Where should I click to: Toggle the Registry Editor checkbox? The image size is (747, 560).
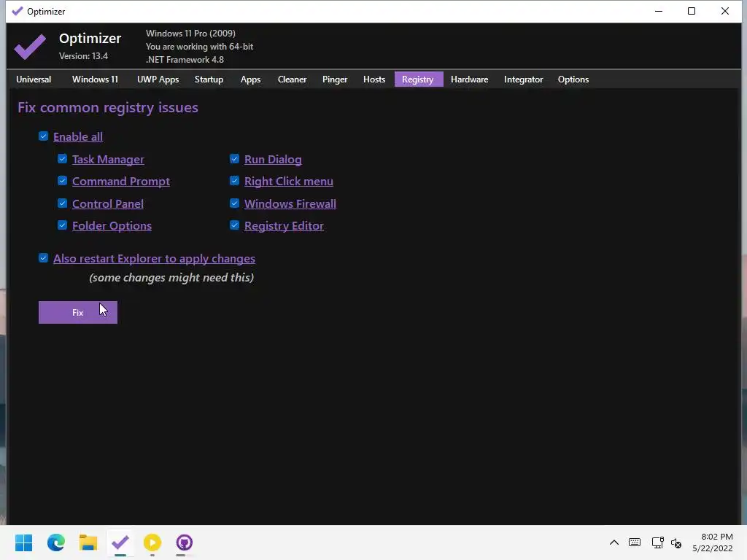[234, 225]
